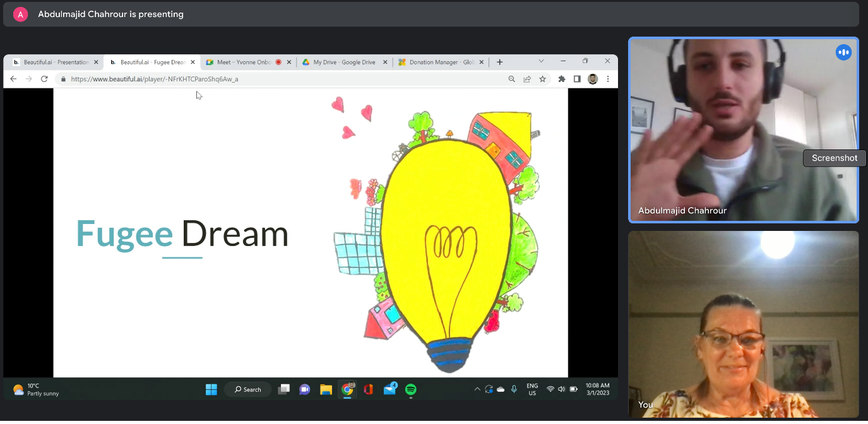
Task: Switch to the My Drive - Google Drive tab
Action: pos(343,62)
